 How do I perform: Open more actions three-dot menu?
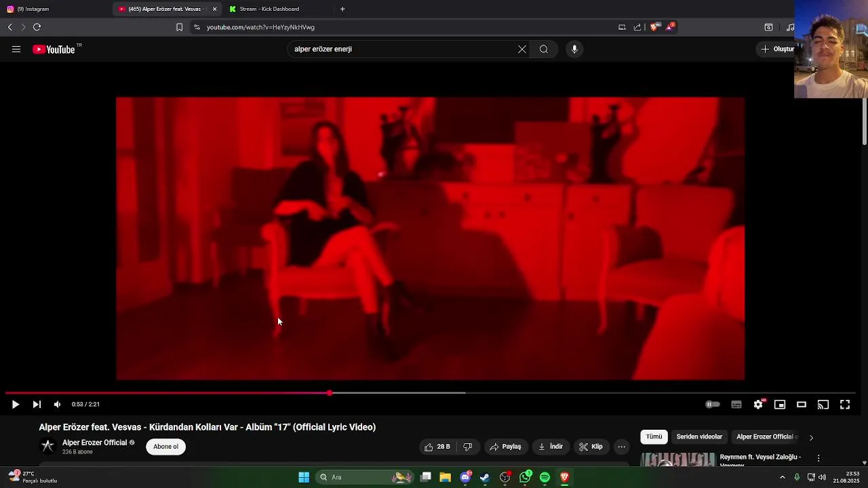click(x=622, y=447)
